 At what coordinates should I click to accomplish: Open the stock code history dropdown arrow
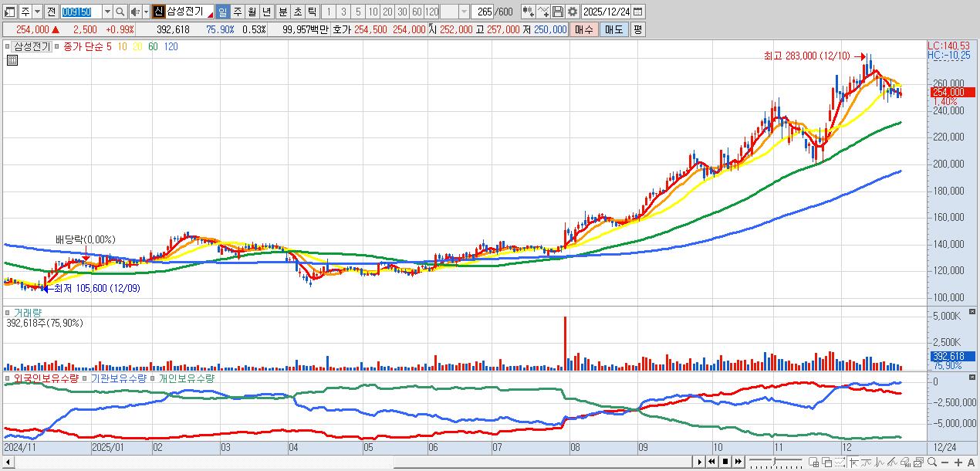coord(107,12)
